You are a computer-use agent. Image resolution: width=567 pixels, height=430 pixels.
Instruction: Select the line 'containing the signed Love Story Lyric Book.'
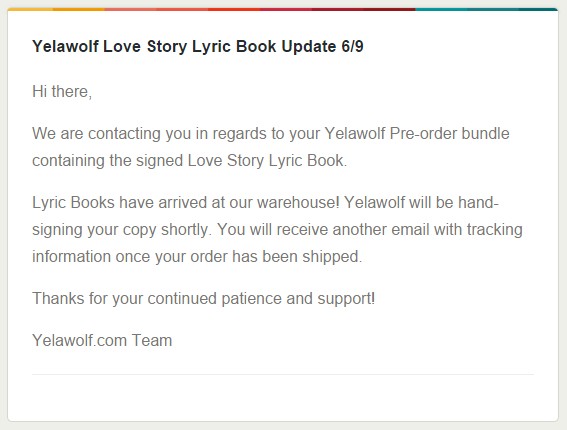pyautogui.click(x=189, y=161)
